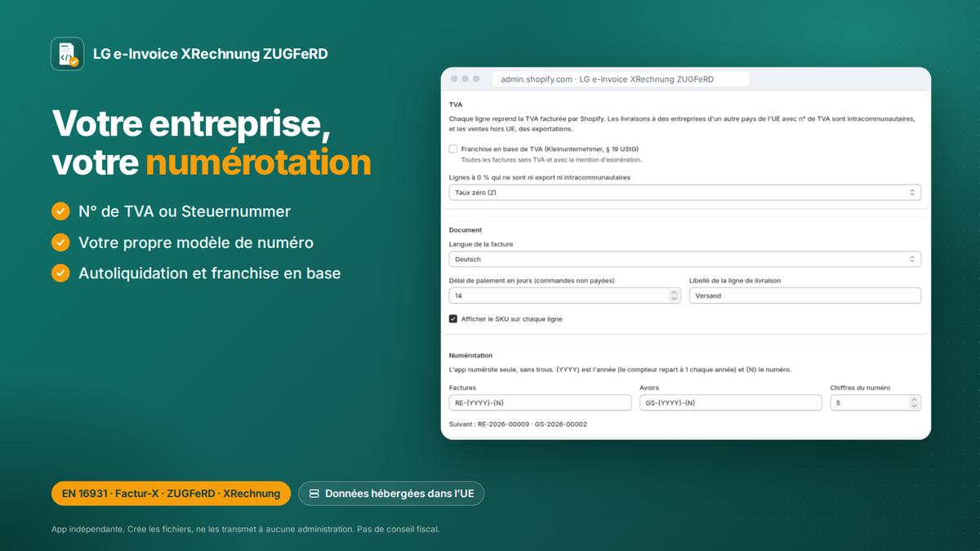Screen dimensions: 980x551
Task: Click the Avoirs number pattern field
Action: [x=731, y=402]
